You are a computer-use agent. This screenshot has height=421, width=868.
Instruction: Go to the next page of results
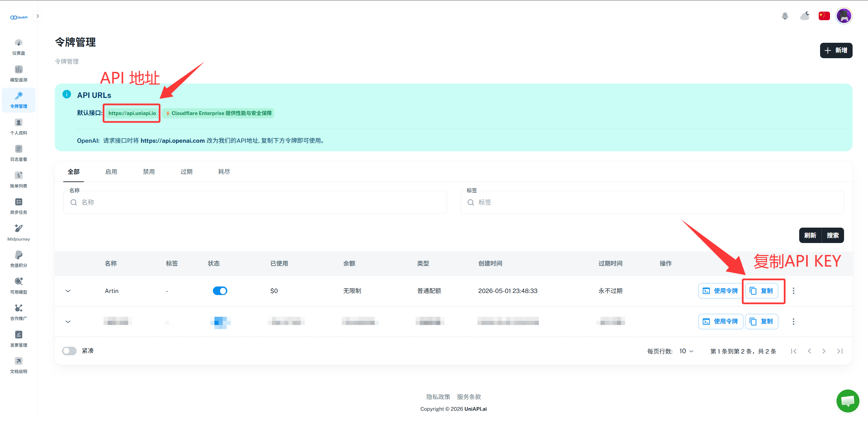click(x=824, y=351)
